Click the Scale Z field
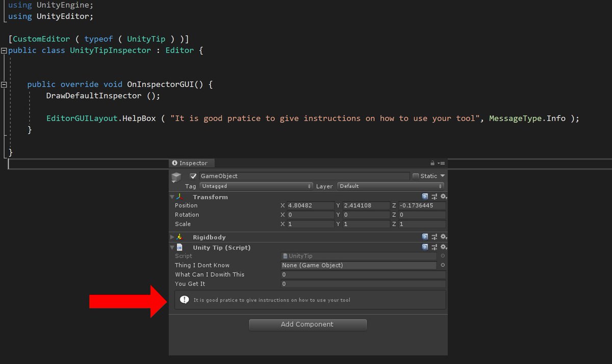 [x=422, y=224]
